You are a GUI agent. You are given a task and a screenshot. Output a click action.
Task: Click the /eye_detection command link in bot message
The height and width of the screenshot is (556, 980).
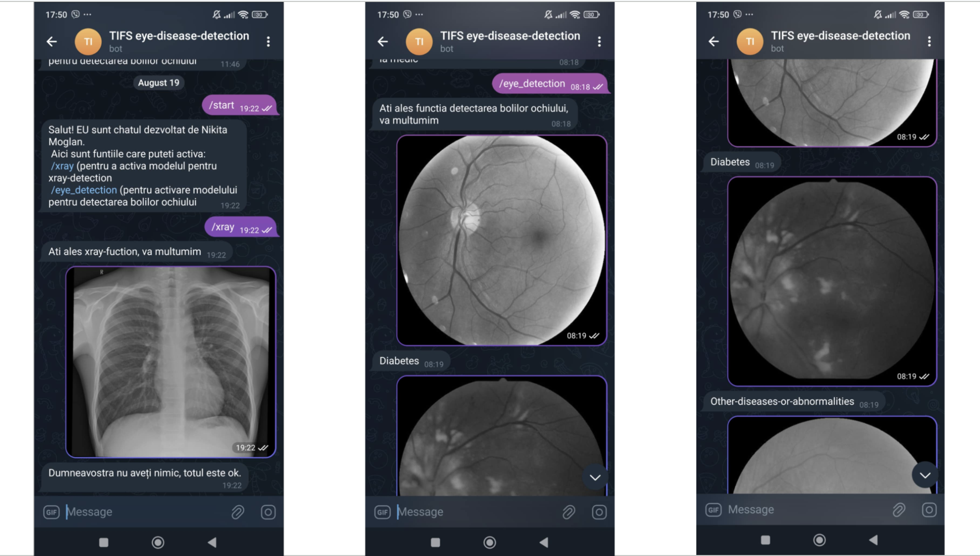[84, 190]
